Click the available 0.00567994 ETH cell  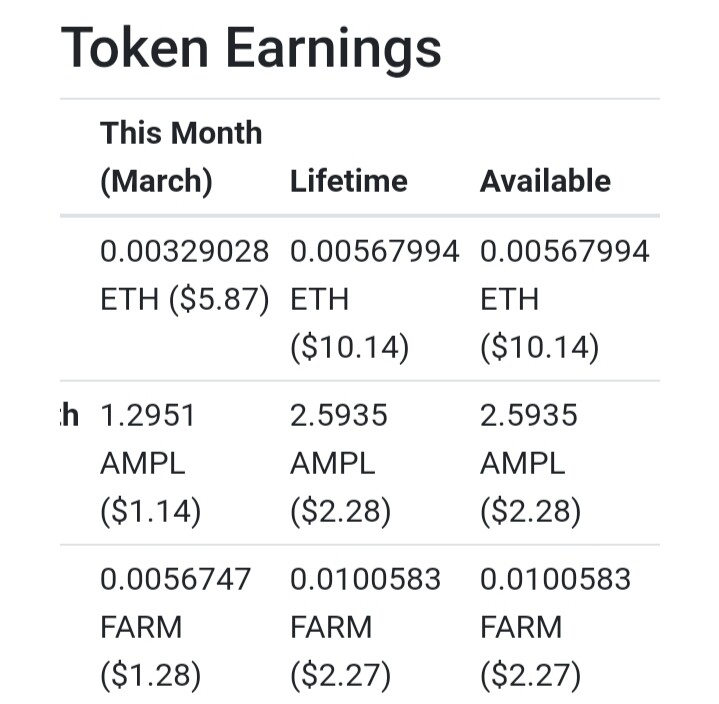[564, 299]
